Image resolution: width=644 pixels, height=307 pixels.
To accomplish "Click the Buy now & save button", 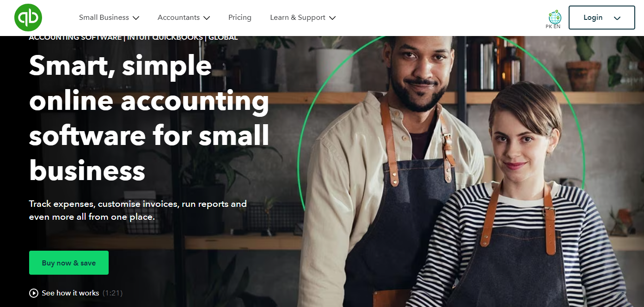I will click(69, 263).
